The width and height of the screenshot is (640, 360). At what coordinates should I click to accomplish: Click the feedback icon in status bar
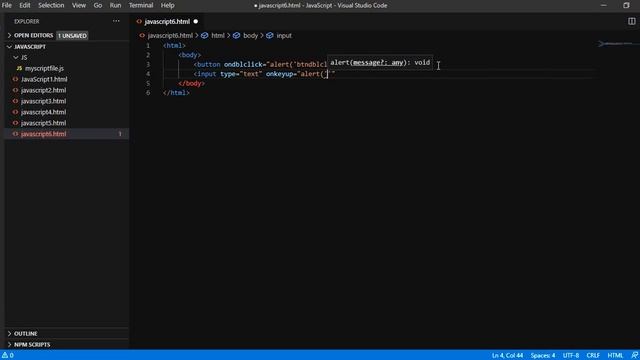coord(634,355)
